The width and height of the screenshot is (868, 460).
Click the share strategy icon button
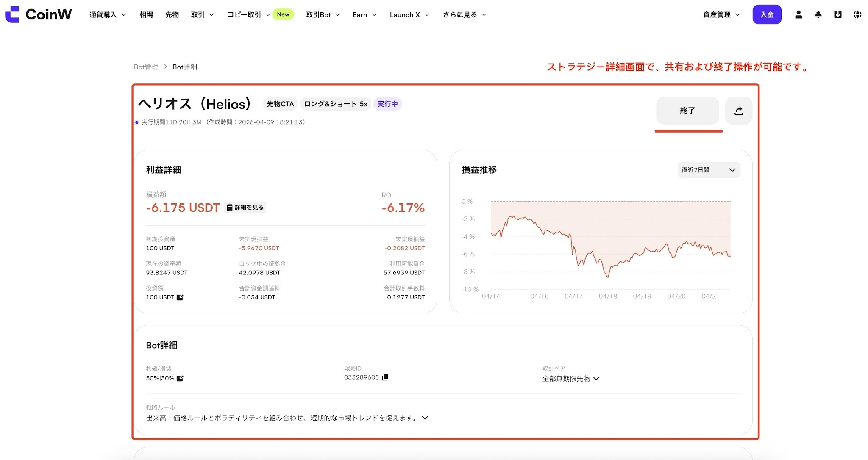(739, 111)
